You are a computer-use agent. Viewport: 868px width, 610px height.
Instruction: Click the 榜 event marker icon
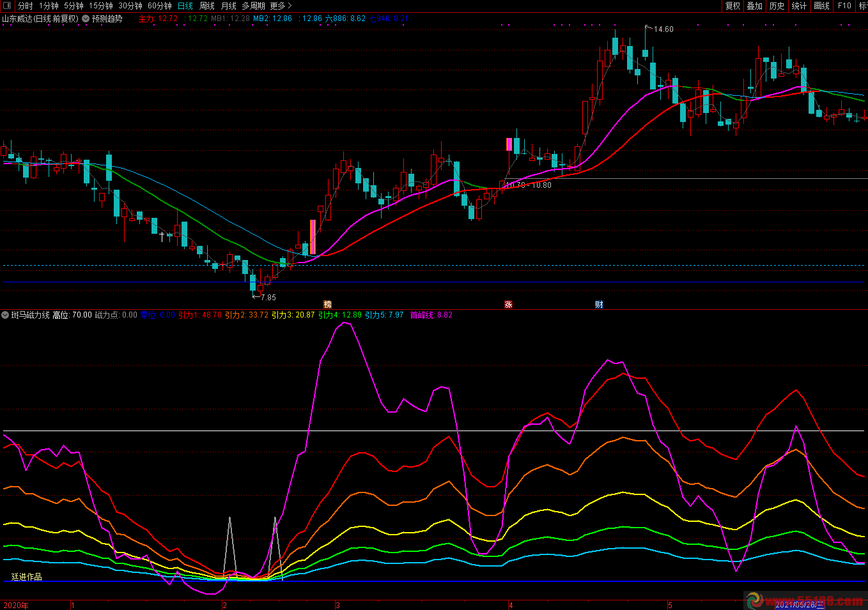point(328,305)
